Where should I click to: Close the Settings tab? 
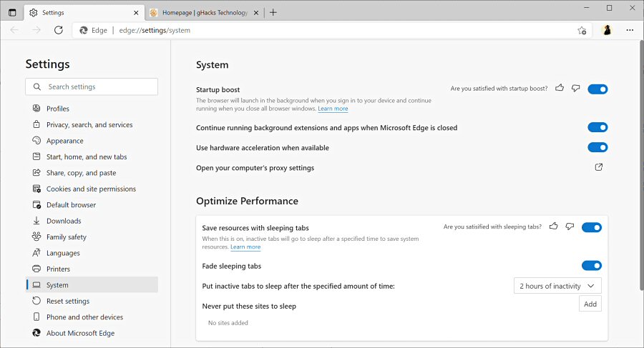click(136, 13)
